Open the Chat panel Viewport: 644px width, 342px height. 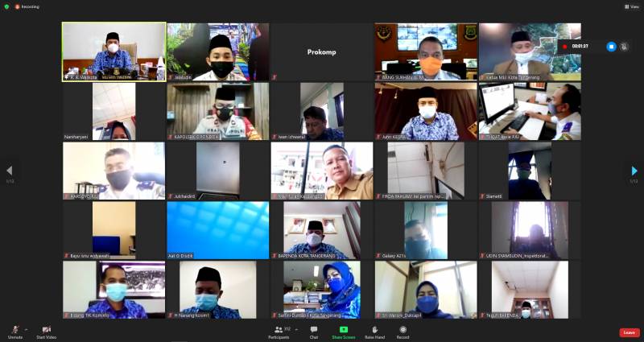click(314, 330)
